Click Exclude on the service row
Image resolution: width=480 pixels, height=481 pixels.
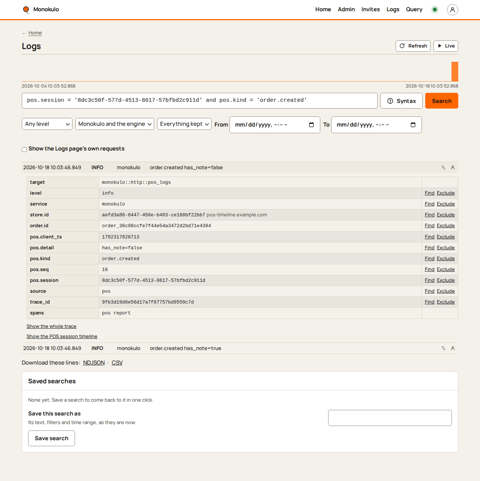446,204
